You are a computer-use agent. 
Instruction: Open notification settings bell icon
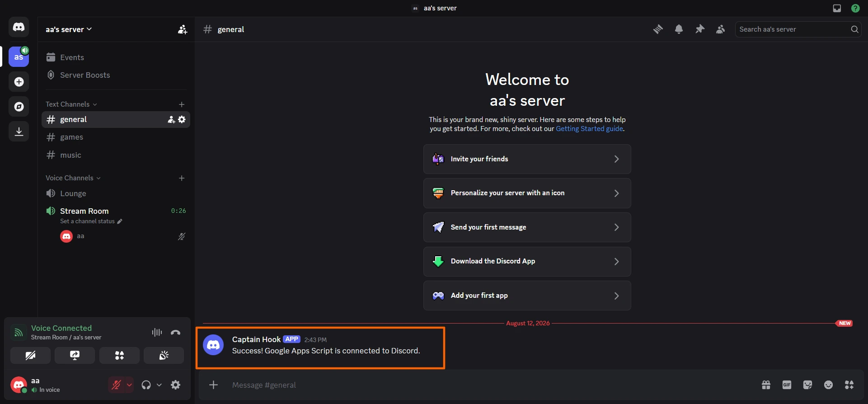point(679,29)
